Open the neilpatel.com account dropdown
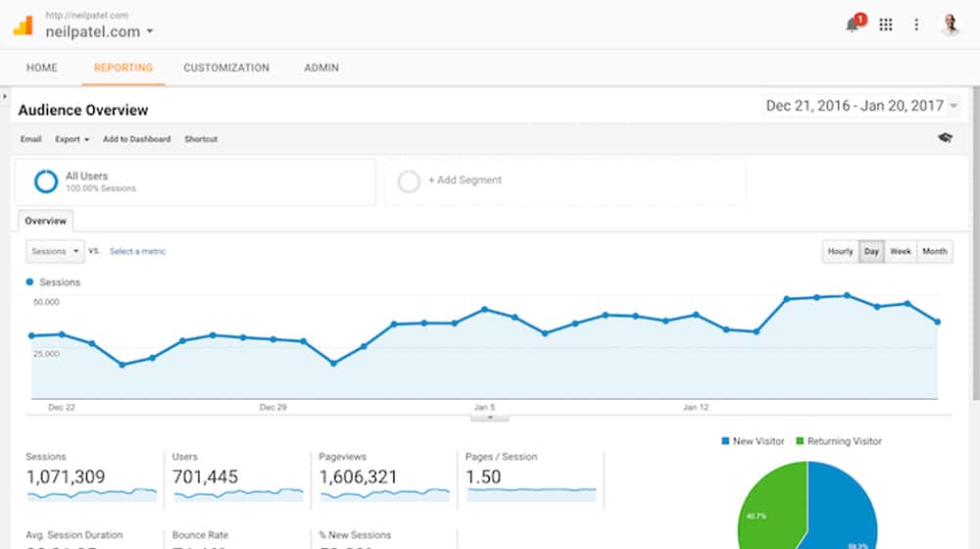980x549 pixels. (x=99, y=31)
